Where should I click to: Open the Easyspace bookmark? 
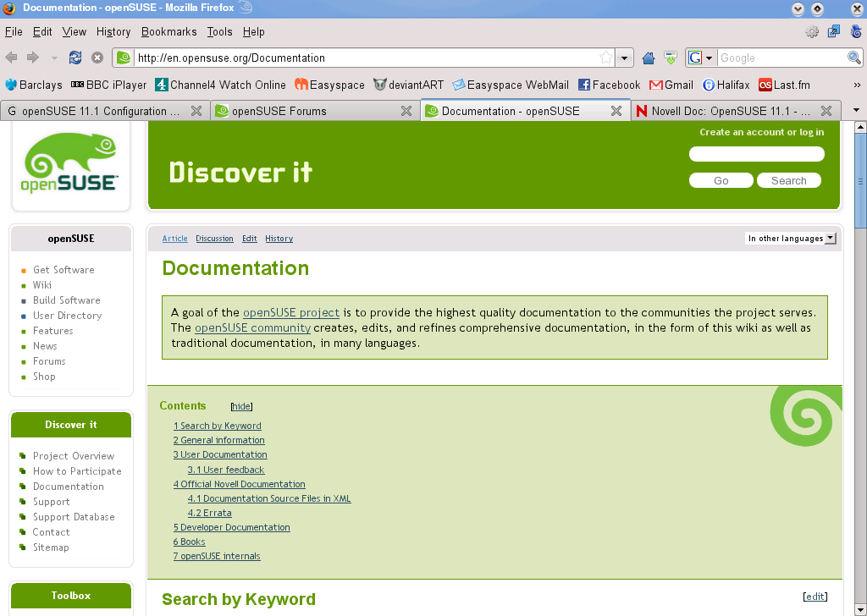(x=329, y=85)
